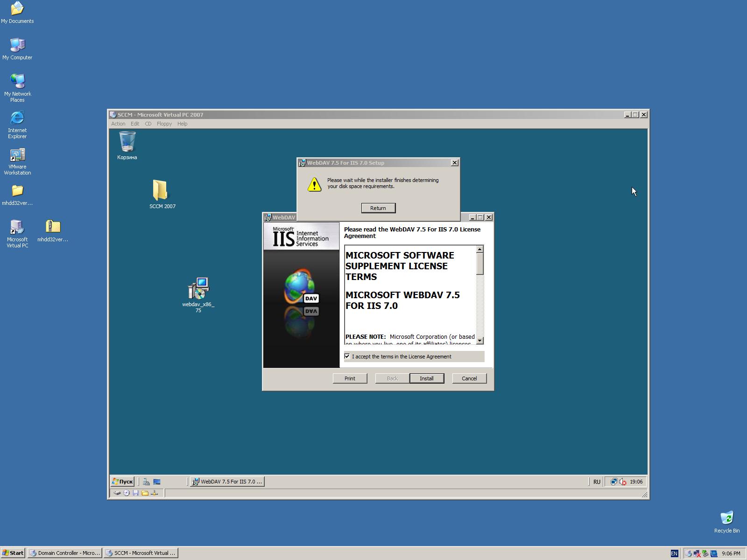Click Install in WebDAV setup
This screenshot has width=747, height=560.
[427, 378]
